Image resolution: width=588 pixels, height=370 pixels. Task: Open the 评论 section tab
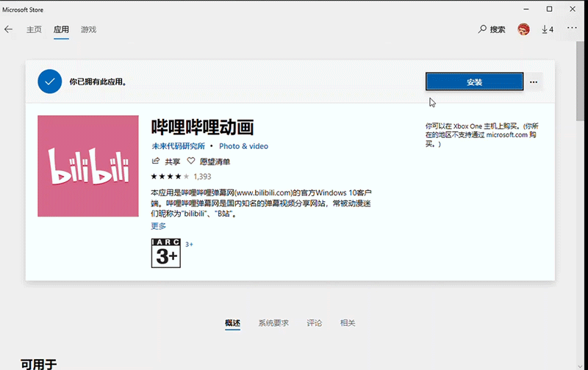315,323
